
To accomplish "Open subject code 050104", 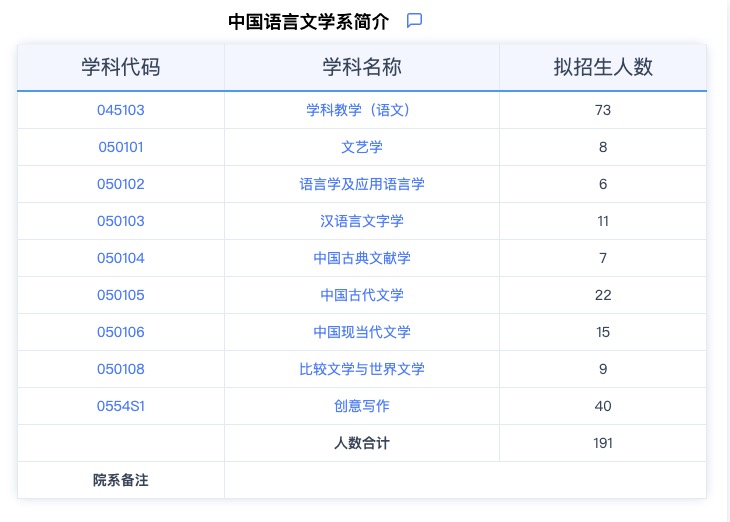I will (121, 258).
